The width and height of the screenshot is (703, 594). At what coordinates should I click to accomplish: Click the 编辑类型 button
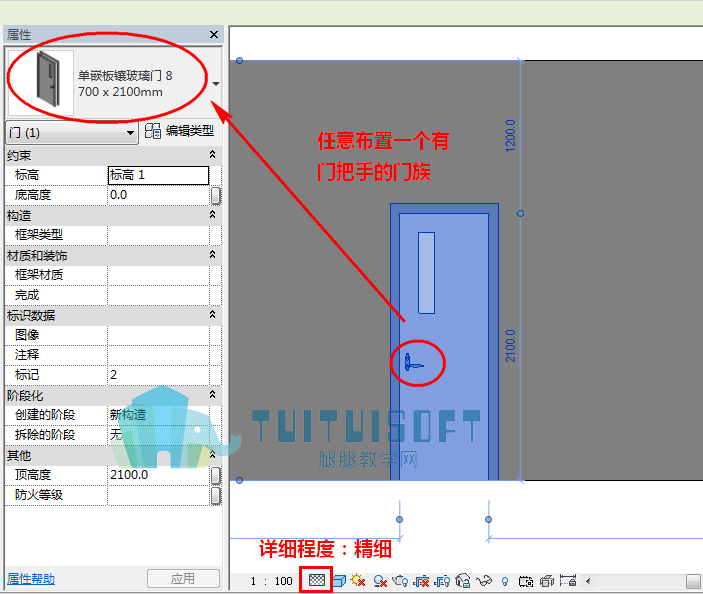(179, 131)
